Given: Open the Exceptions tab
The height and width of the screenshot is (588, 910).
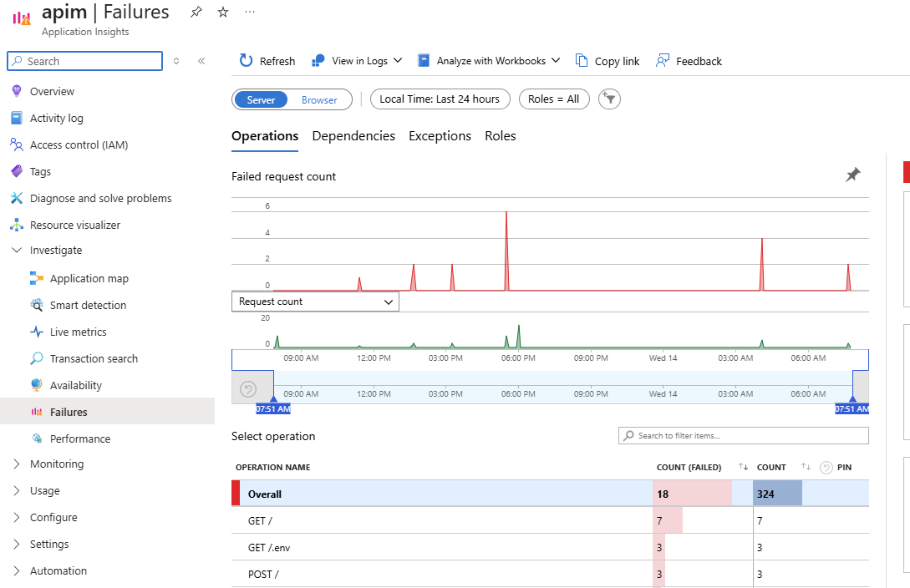Looking at the screenshot, I should tap(440, 135).
